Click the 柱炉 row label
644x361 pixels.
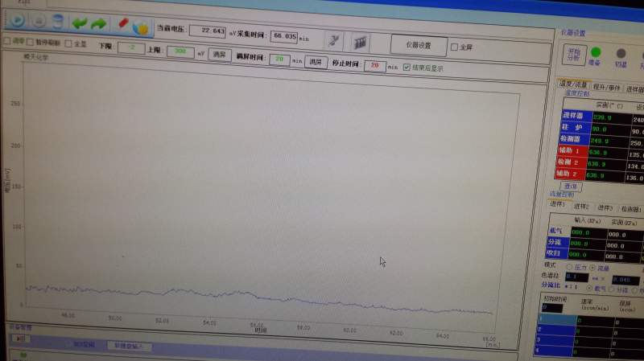576,128
